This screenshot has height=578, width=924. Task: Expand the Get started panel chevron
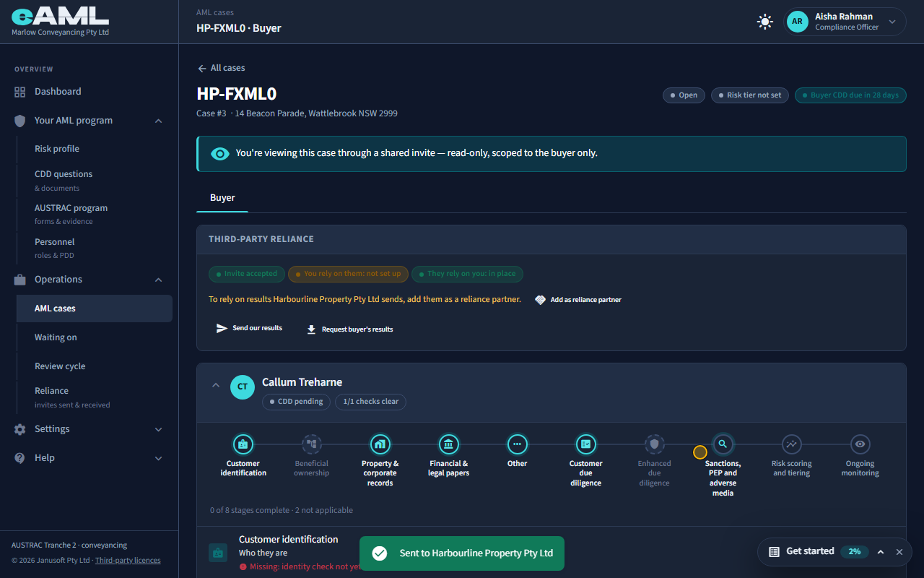(881, 552)
